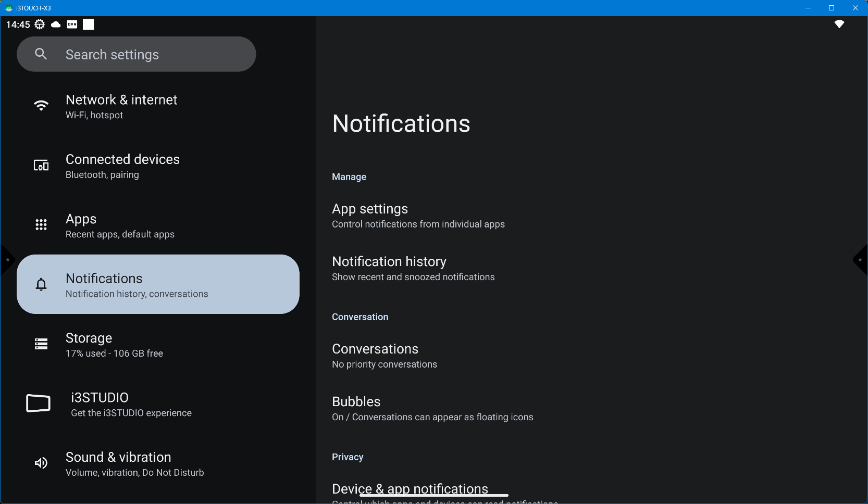This screenshot has height=504, width=868.
Task: Open the Conversations setting
Action: pos(384,356)
